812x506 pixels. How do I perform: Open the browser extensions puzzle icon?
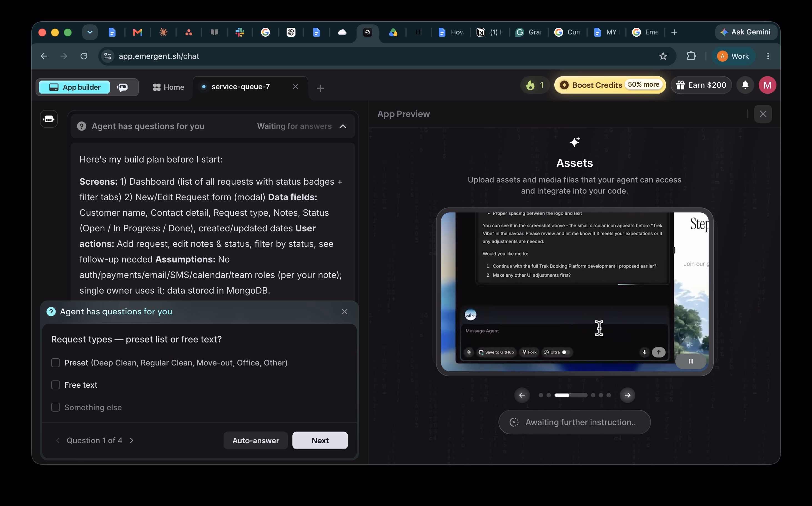pyautogui.click(x=691, y=56)
